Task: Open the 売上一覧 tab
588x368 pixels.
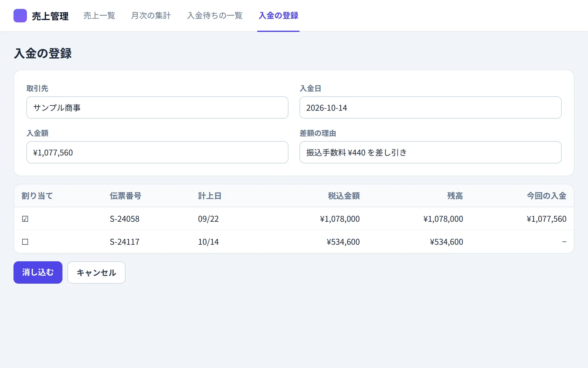Action: [99, 16]
